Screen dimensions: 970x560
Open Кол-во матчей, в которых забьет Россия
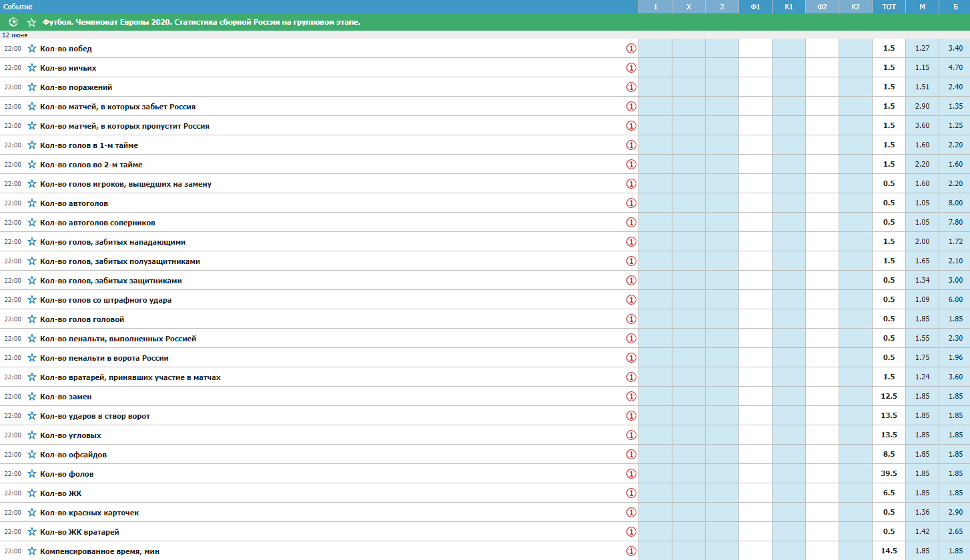pyautogui.click(x=118, y=107)
